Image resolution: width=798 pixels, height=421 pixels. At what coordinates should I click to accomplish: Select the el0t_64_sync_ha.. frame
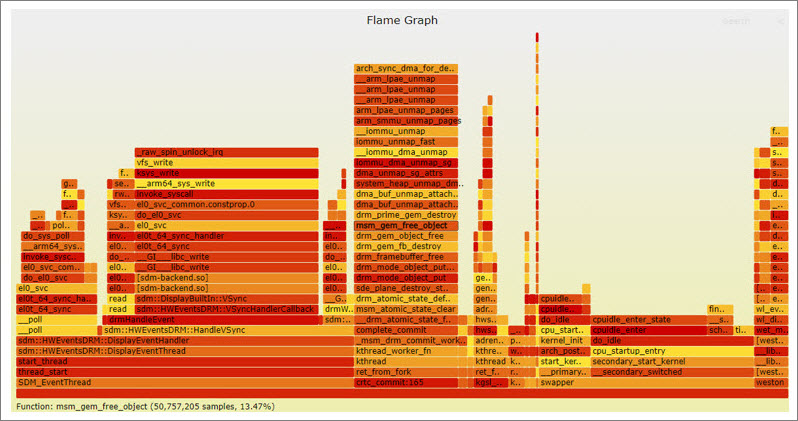tap(56, 299)
